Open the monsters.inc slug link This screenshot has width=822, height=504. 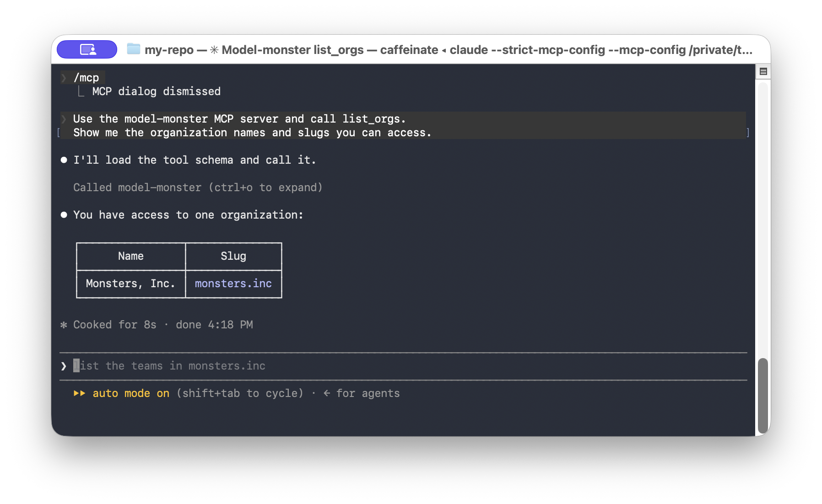tap(233, 284)
